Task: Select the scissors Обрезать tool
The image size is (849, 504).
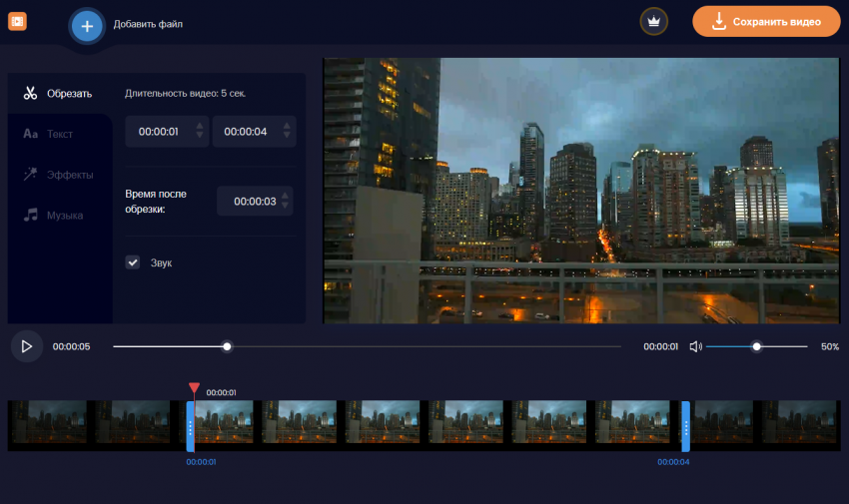Action: point(58,94)
